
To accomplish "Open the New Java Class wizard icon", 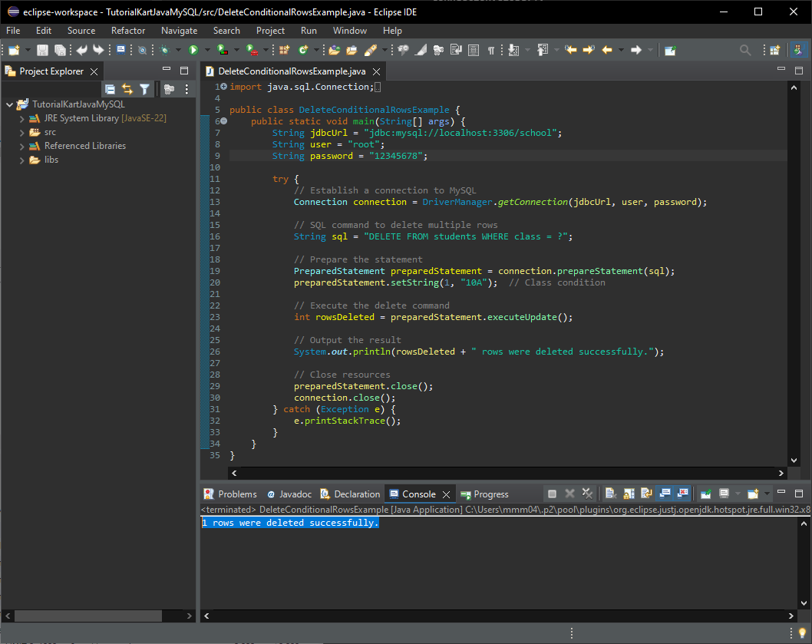I will pos(303,50).
